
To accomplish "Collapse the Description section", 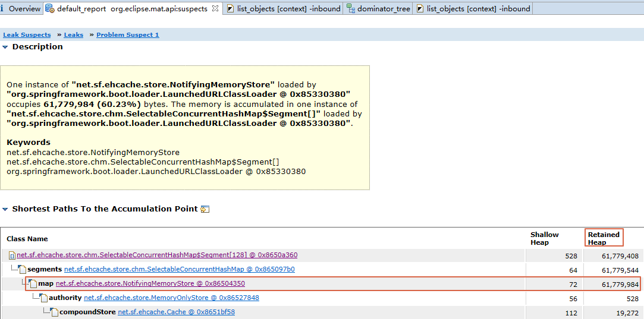I will 5,47.
